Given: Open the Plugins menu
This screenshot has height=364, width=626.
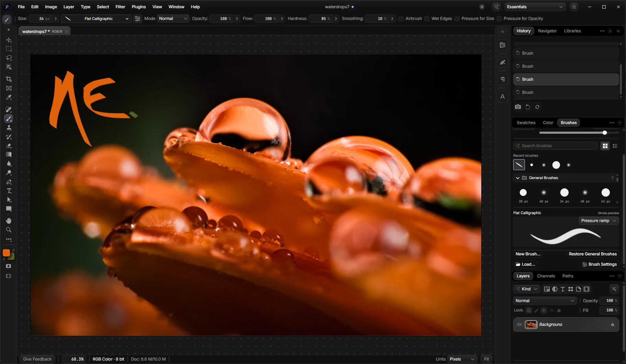Looking at the screenshot, I should tap(139, 7).
